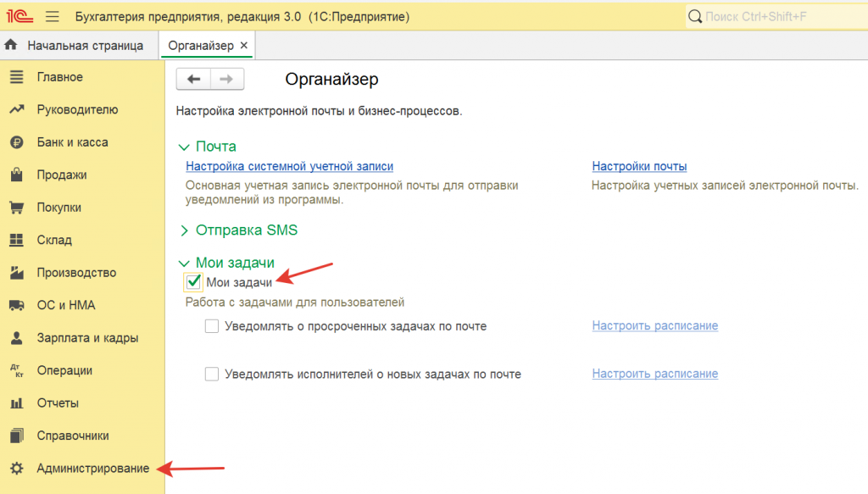Click the Руководителю chart icon

(17, 109)
